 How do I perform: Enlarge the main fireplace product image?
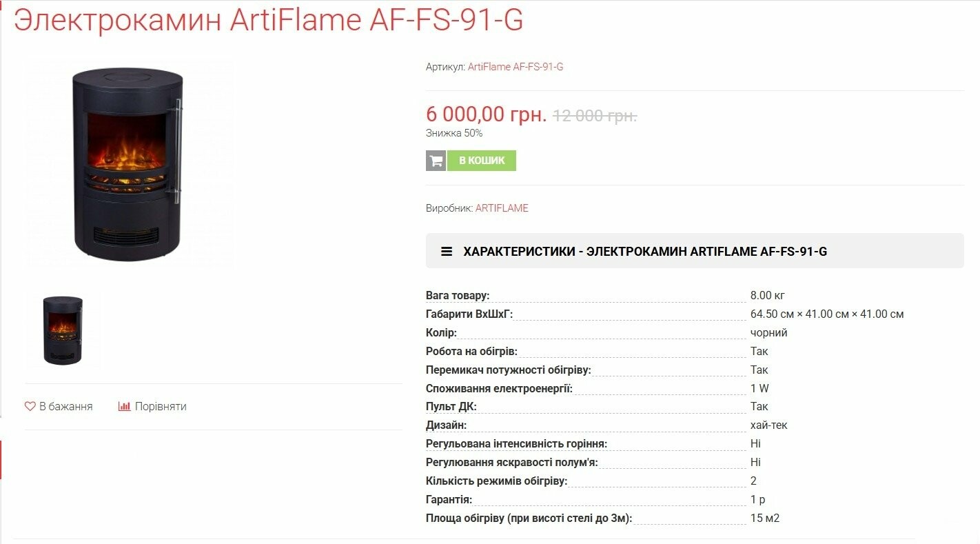128,164
